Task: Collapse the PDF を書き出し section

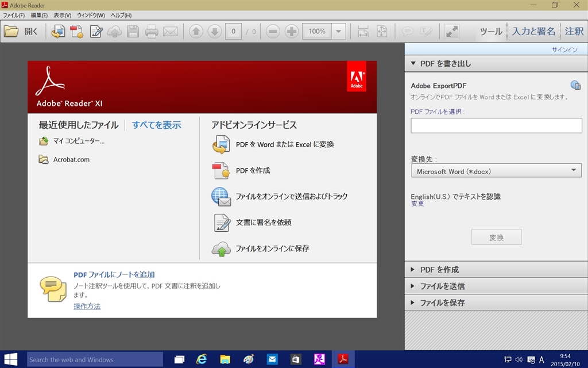Action: [445, 63]
